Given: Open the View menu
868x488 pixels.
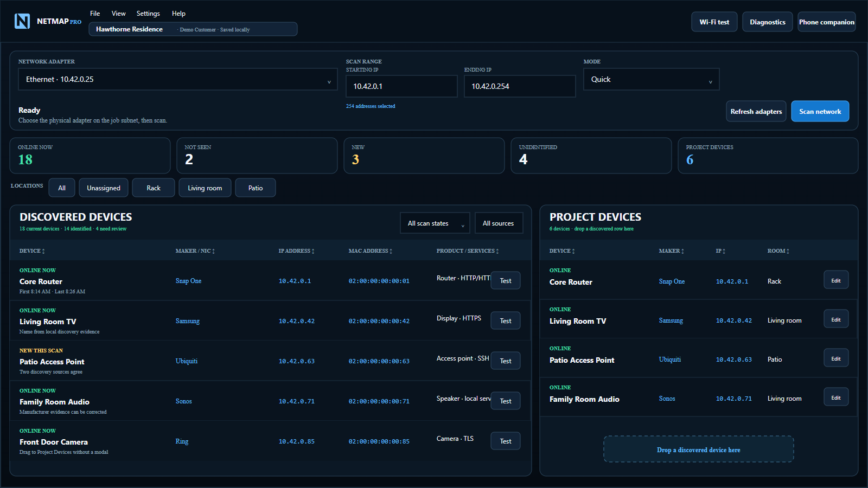Looking at the screenshot, I should coord(119,14).
